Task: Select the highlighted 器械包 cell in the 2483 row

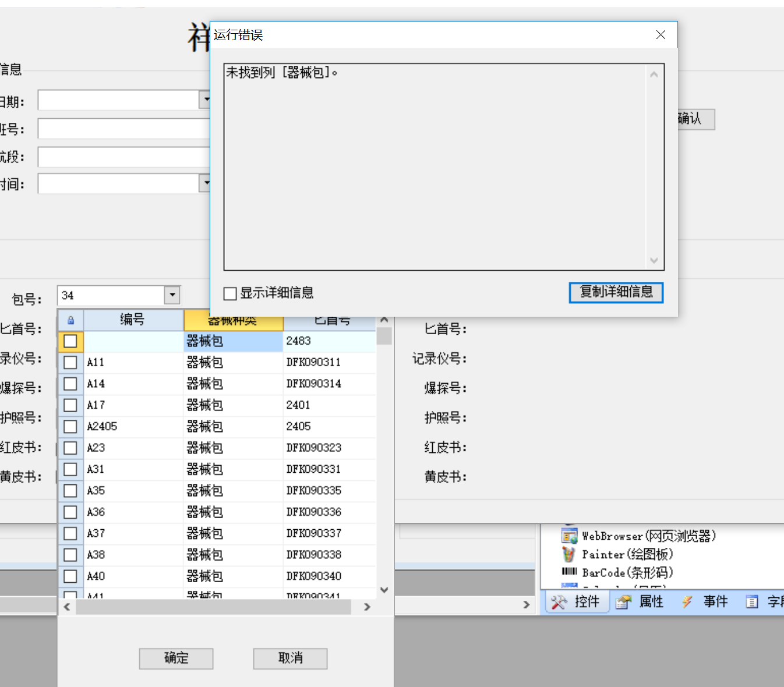Action: (233, 341)
